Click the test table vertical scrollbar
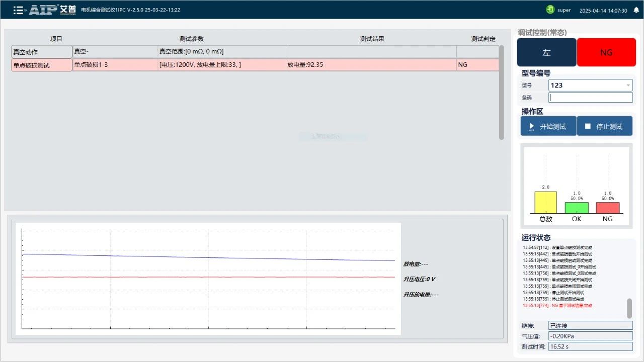 [x=501, y=93]
